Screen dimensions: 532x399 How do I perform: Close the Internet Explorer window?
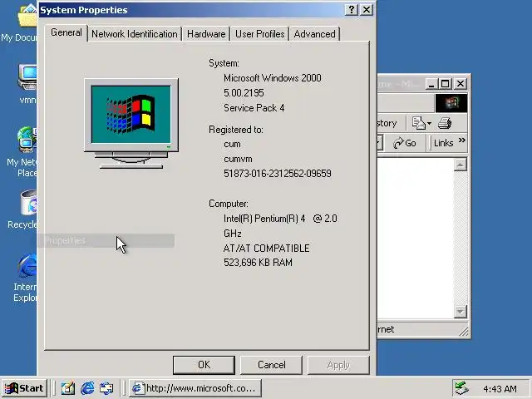[x=461, y=83]
